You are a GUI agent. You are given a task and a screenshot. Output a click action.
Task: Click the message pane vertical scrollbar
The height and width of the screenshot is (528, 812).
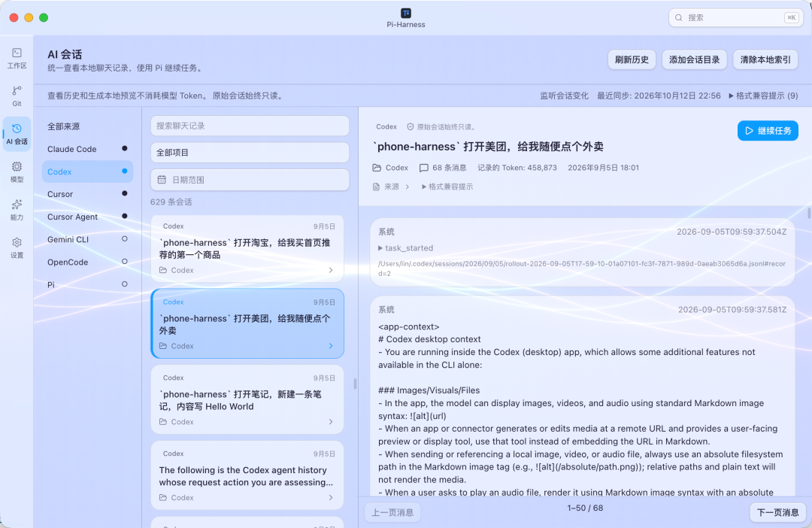point(809,213)
